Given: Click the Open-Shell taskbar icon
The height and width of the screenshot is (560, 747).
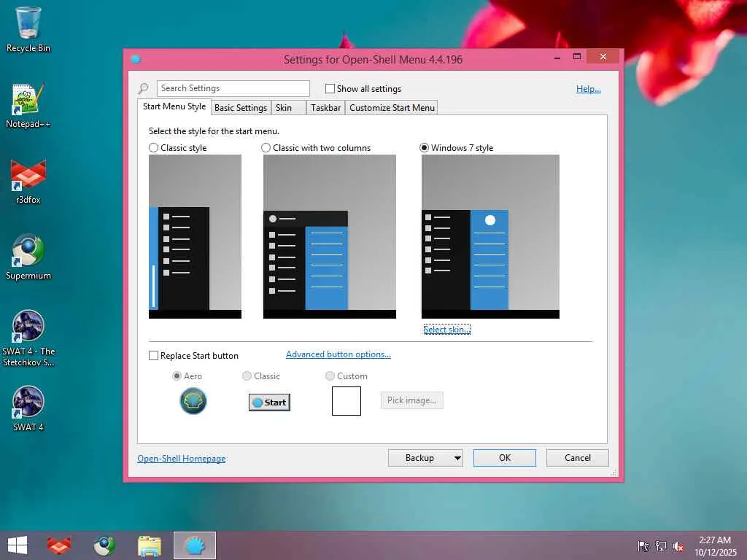Looking at the screenshot, I should [x=194, y=545].
